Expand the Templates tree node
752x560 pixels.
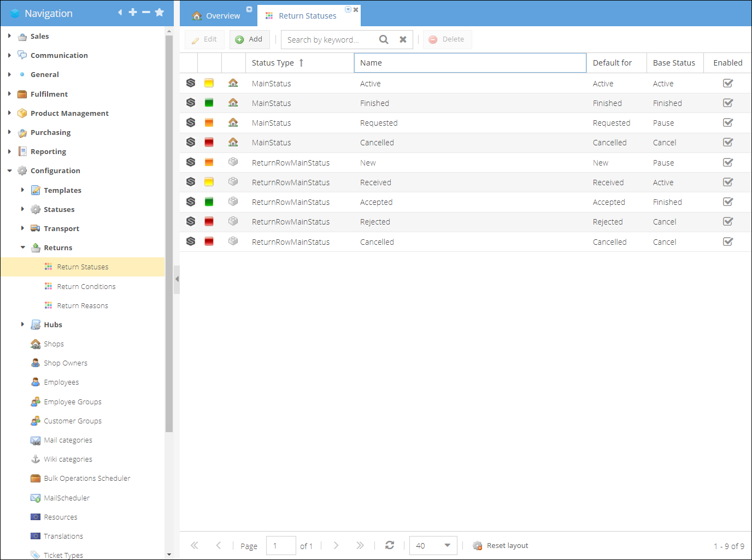tap(22, 190)
